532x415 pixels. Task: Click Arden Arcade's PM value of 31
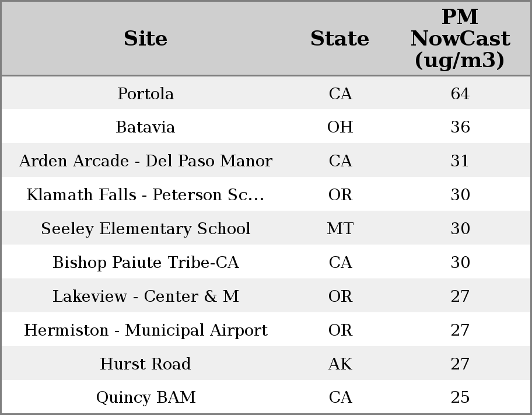(460, 161)
